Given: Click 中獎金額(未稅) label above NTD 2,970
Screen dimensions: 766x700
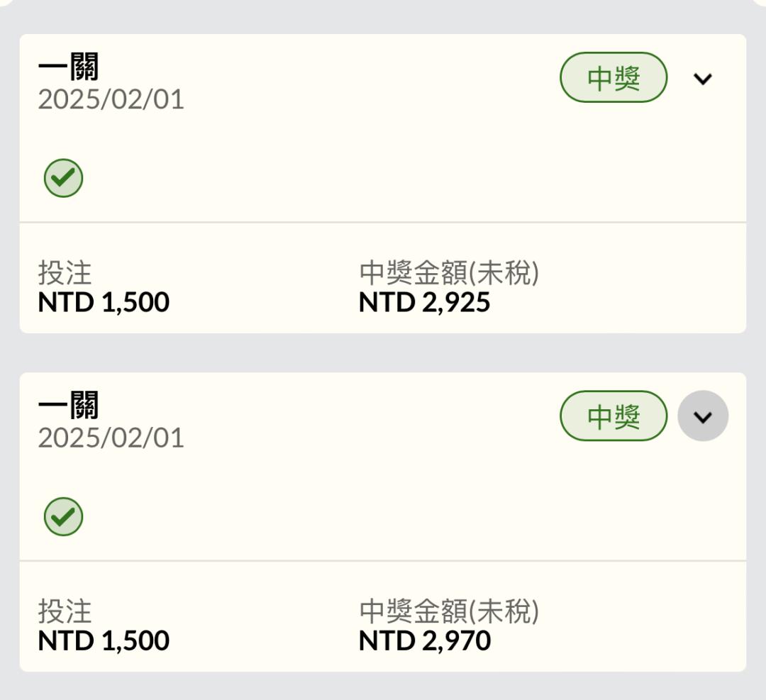Looking at the screenshot, I should pos(449,611).
